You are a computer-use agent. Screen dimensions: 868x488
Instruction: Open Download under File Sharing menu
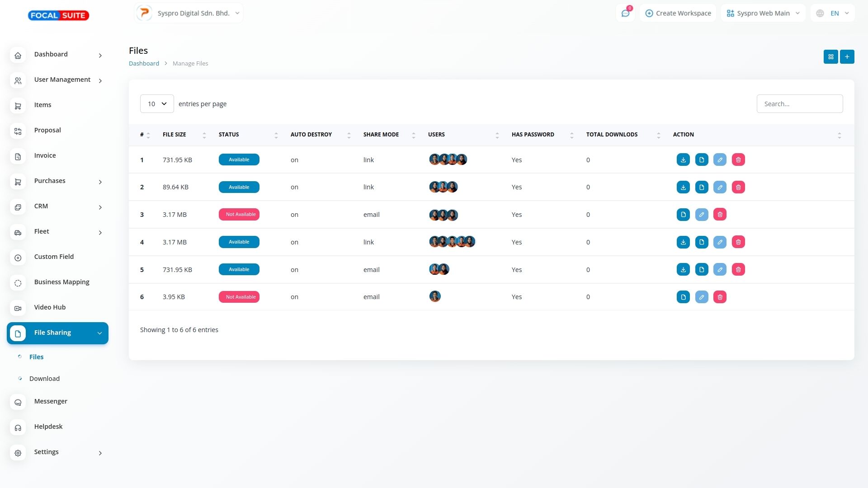pyautogui.click(x=44, y=379)
